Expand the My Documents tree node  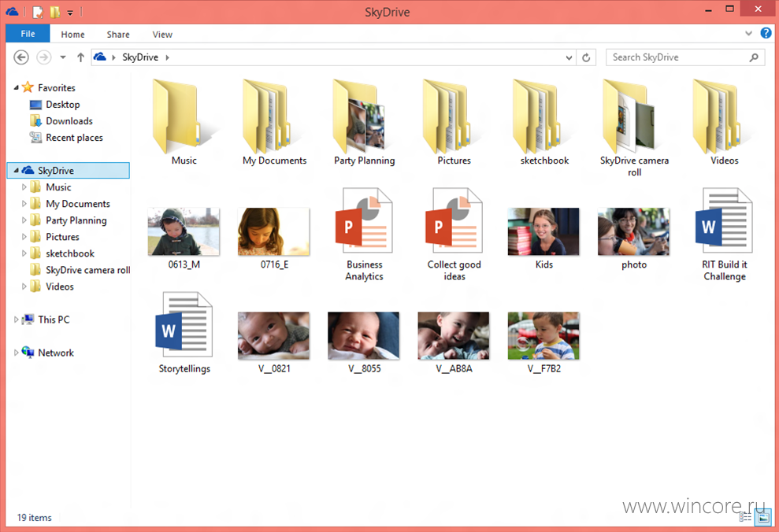click(x=24, y=204)
